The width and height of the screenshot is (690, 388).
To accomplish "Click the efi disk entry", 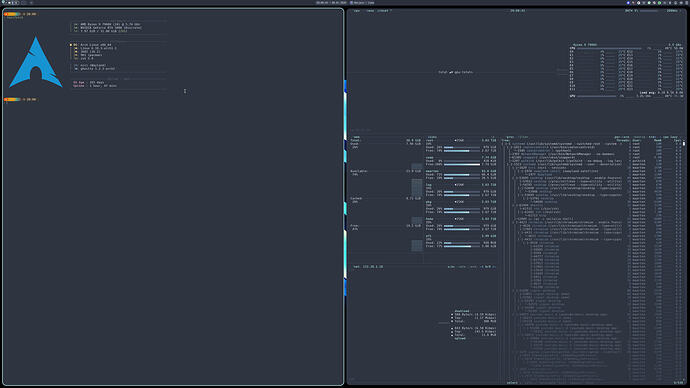I will coord(429,236).
